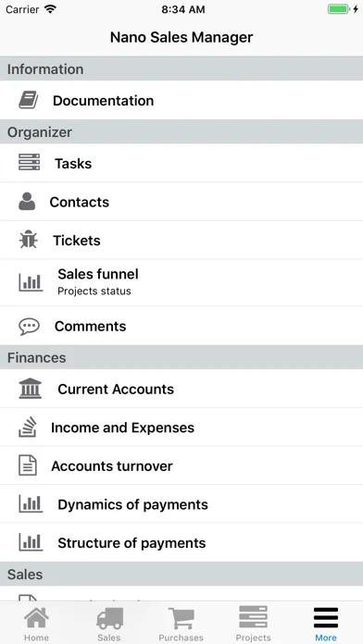Screen dimensions: 363x644
Task: Switch to the Sales tab
Action: [109, 624]
